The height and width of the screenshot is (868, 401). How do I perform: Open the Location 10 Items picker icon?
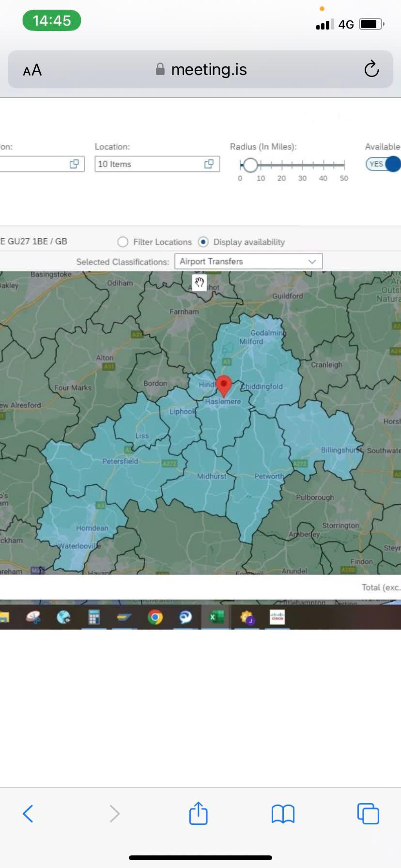pos(209,164)
